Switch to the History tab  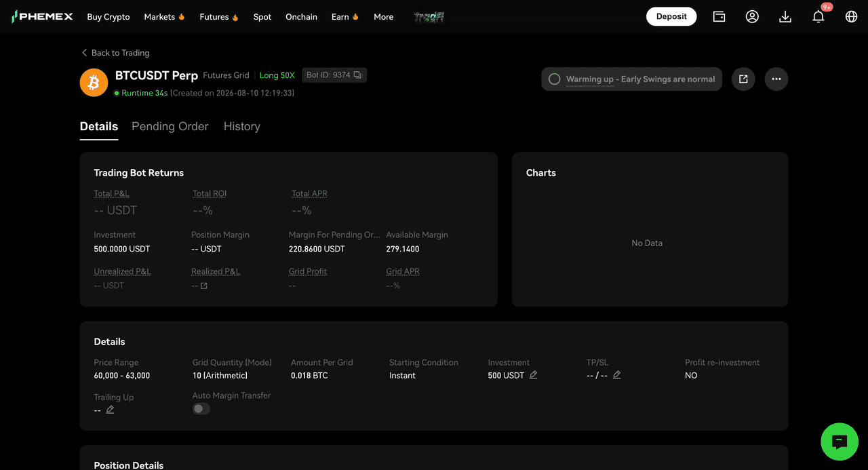pos(242,126)
